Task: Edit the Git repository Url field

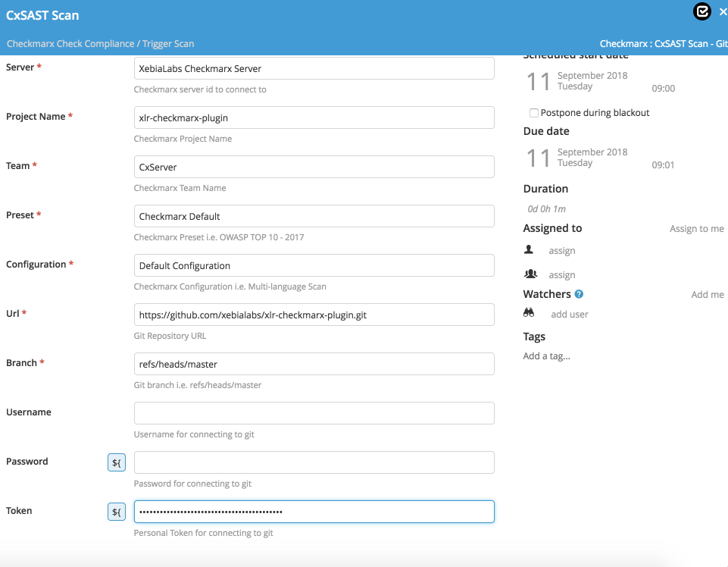Action: tap(314, 315)
